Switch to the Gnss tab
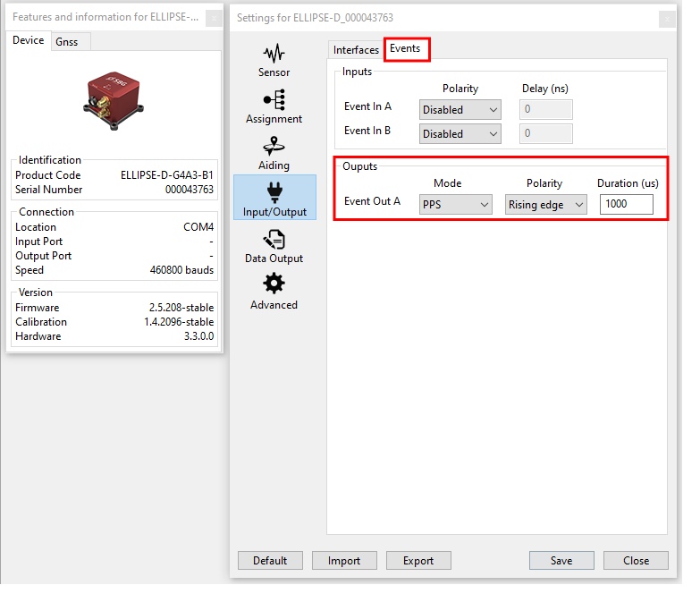The height and width of the screenshot is (602, 700). click(66, 42)
